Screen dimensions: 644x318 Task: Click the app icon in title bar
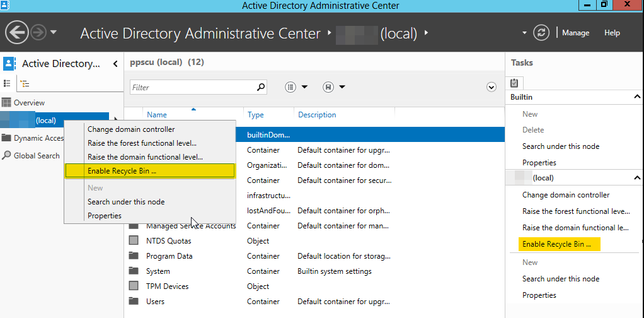[5, 5]
